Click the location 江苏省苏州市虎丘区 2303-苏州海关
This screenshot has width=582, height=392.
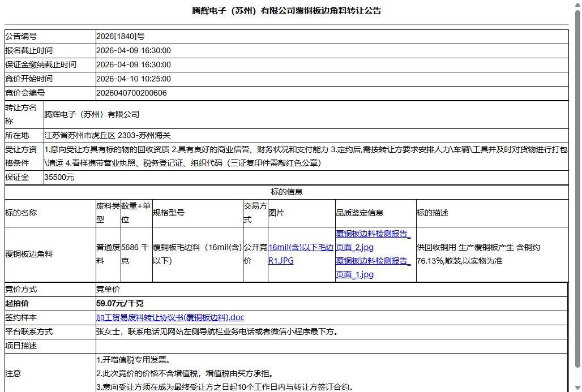click(x=108, y=135)
